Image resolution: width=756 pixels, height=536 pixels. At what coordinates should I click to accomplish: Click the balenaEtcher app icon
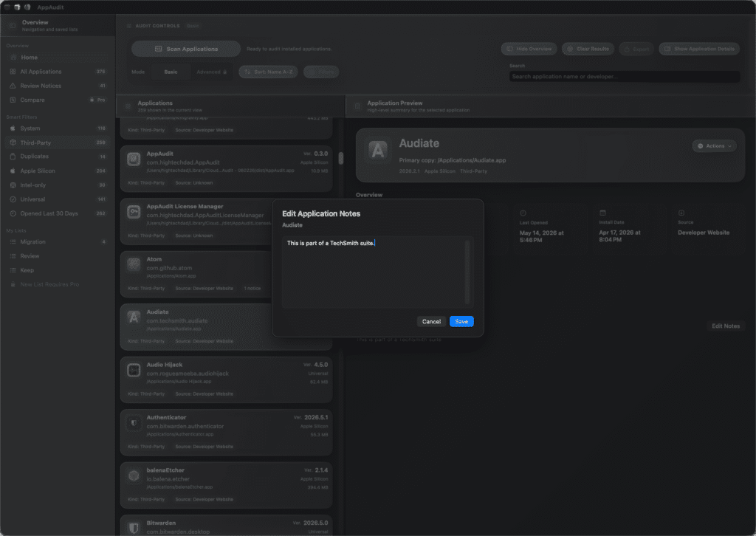(134, 475)
